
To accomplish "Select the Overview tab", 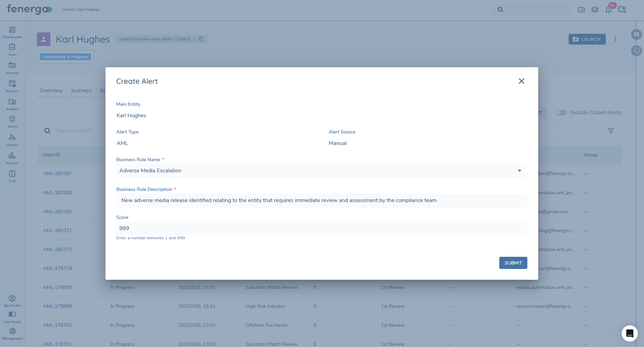I will (x=51, y=91).
